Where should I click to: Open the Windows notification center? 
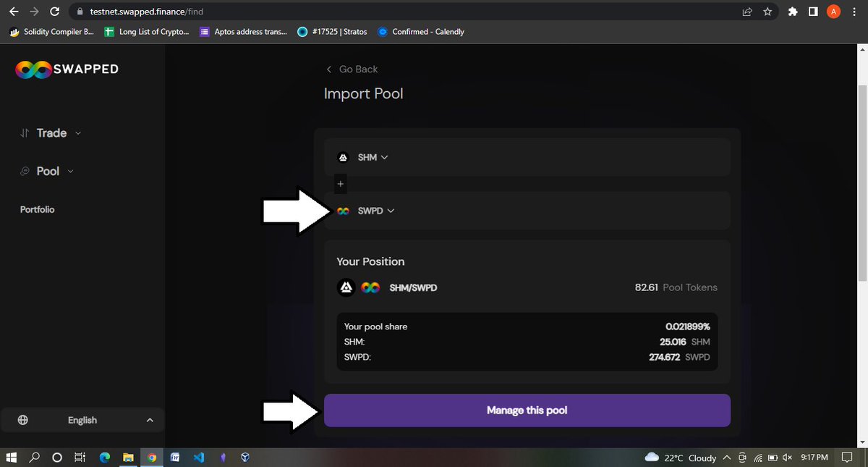(848, 458)
